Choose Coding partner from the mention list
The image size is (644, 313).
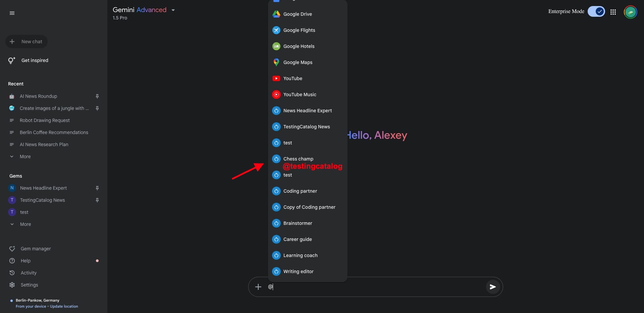click(x=308, y=191)
